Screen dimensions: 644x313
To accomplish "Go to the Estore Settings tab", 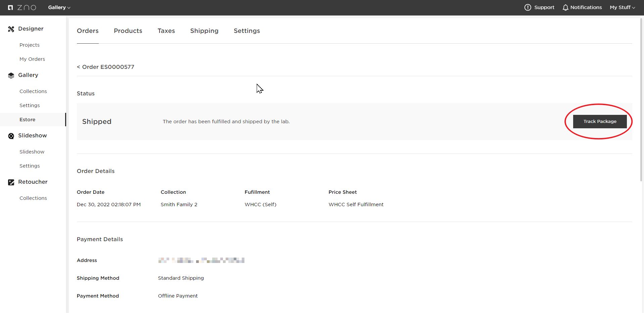I will [247, 31].
